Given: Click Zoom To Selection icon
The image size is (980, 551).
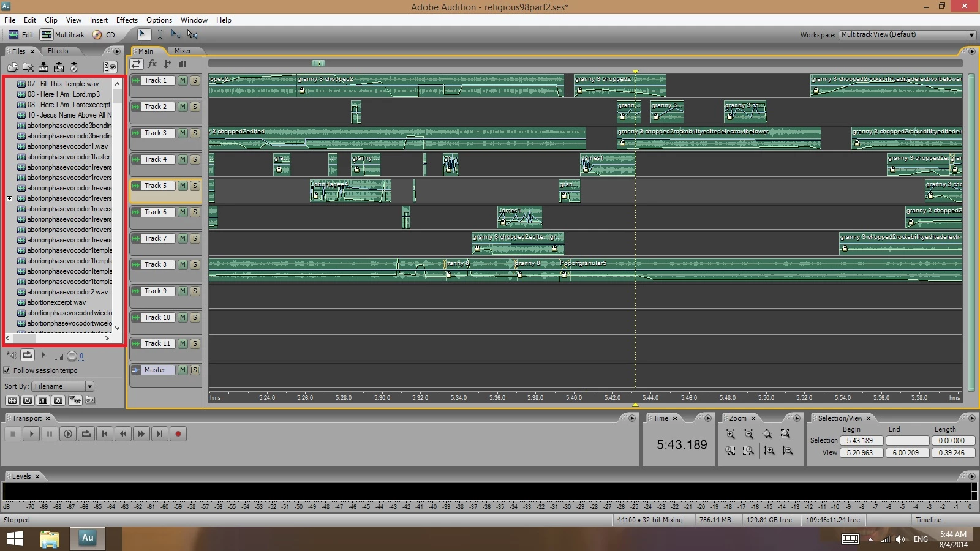Looking at the screenshot, I should pyautogui.click(x=785, y=434).
